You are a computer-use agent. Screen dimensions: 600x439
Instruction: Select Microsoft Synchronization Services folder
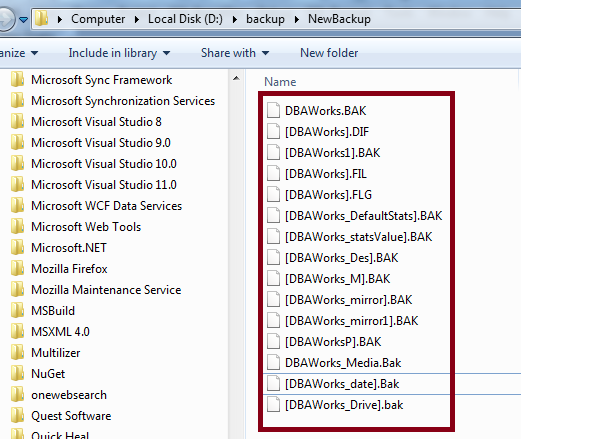(123, 101)
